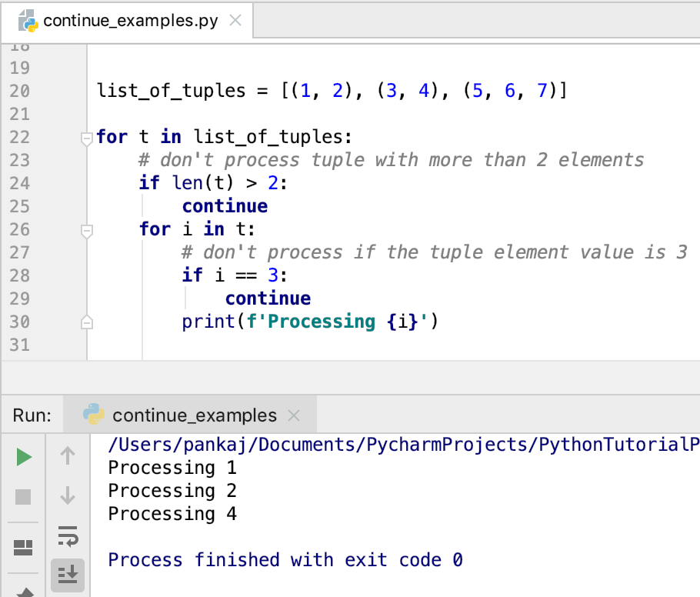Click the green Rerun button
The image size is (700, 597).
click(24, 457)
